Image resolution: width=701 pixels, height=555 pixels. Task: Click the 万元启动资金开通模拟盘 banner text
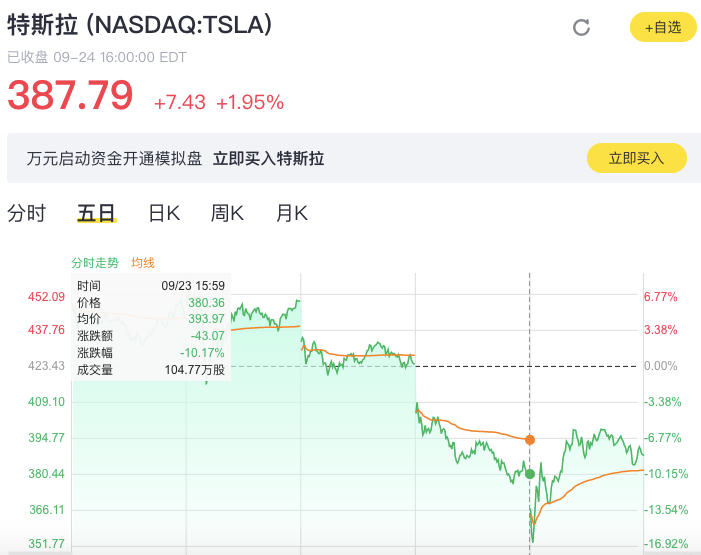point(114,158)
